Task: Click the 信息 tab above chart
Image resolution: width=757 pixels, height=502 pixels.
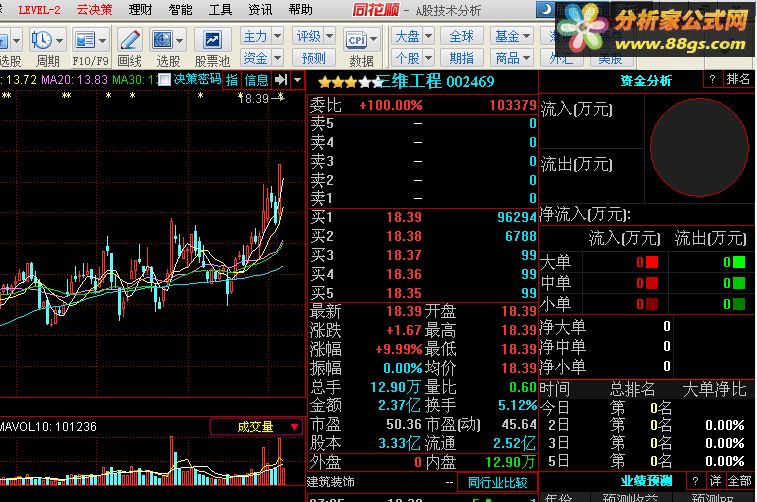Action: pos(256,80)
